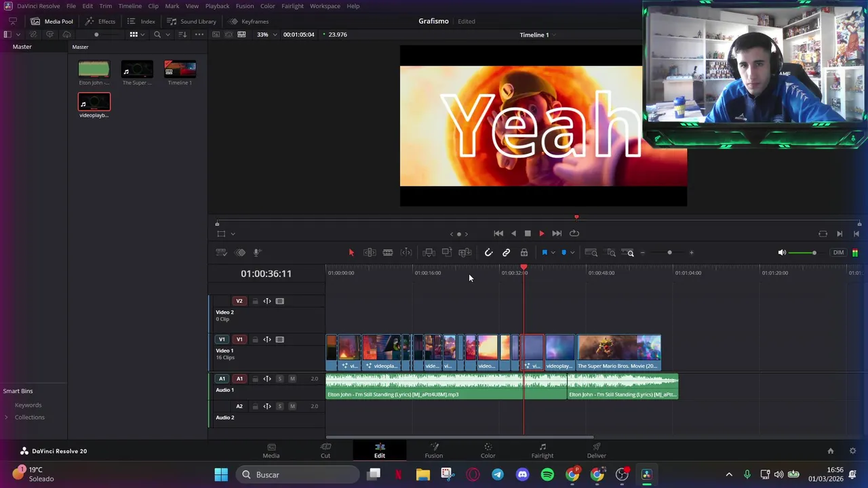Toggle Auto Track Selector on Video 1
Viewport: 868px width, 488px height.
[267, 340]
